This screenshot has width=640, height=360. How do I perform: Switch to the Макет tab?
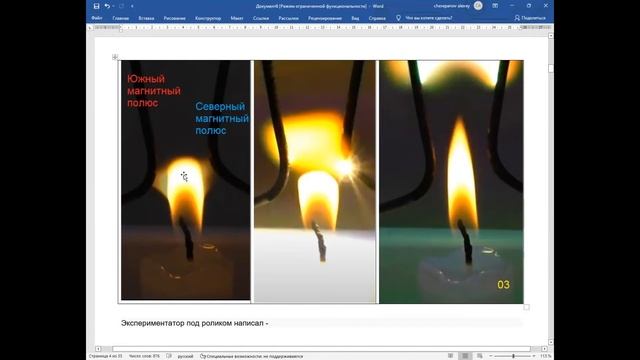pos(237,18)
